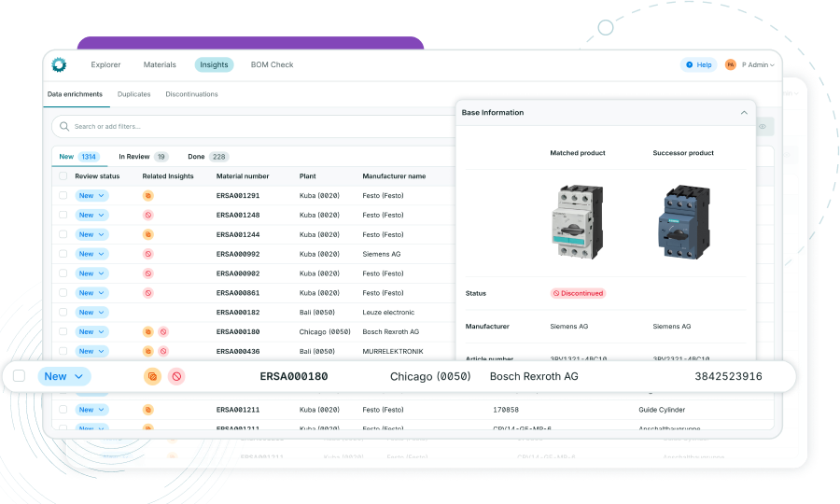The height and width of the screenshot is (504, 840).
Task: Show the Done 228 items tab
Action: click(x=208, y=157)
